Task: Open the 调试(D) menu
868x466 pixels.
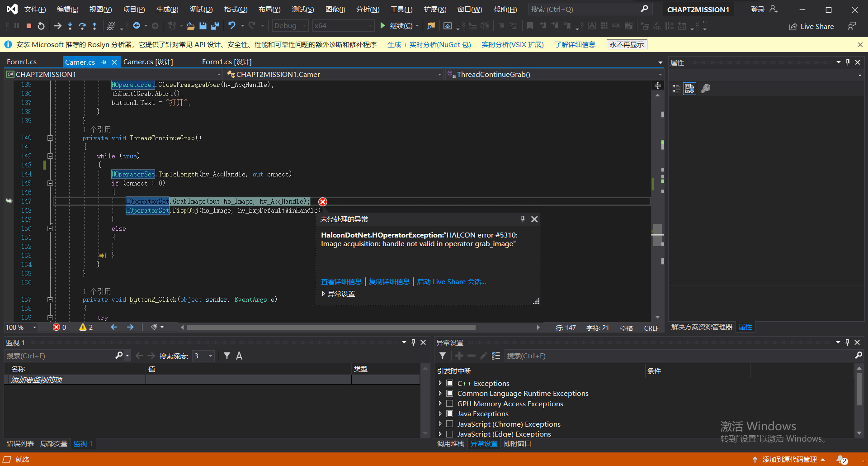Action: click(201, 9)
